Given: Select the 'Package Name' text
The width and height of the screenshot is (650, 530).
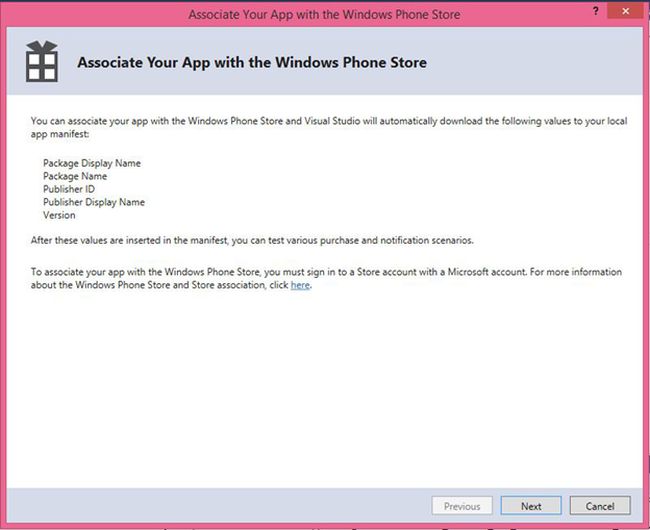Looking at the screenshot, I should click(75, 176).
